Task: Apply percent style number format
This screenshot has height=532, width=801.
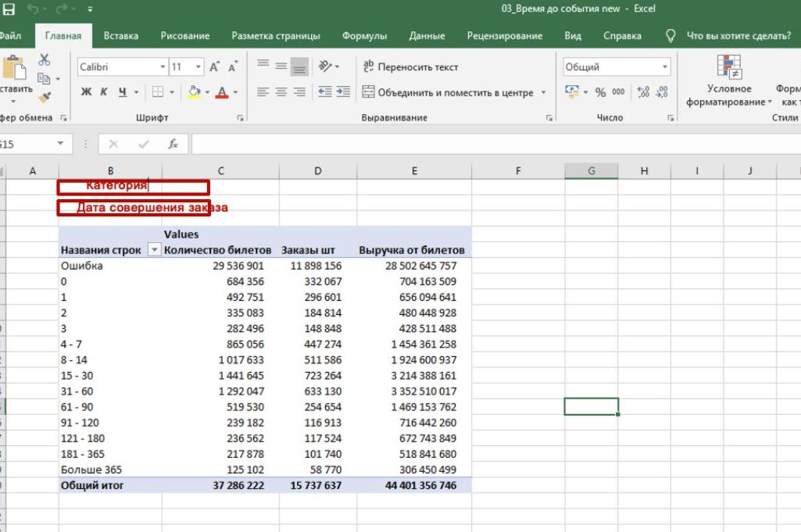Action: tap(600, 92)
